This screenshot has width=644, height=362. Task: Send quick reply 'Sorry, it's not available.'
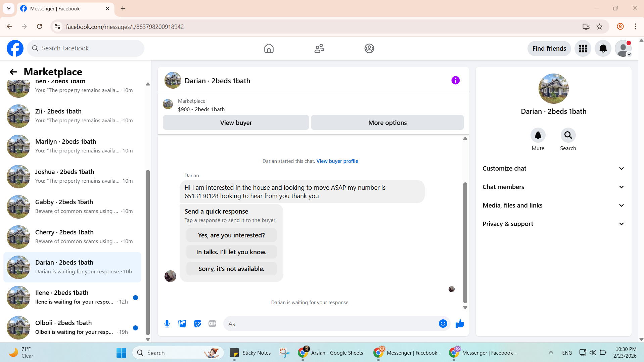click(231, 269)
